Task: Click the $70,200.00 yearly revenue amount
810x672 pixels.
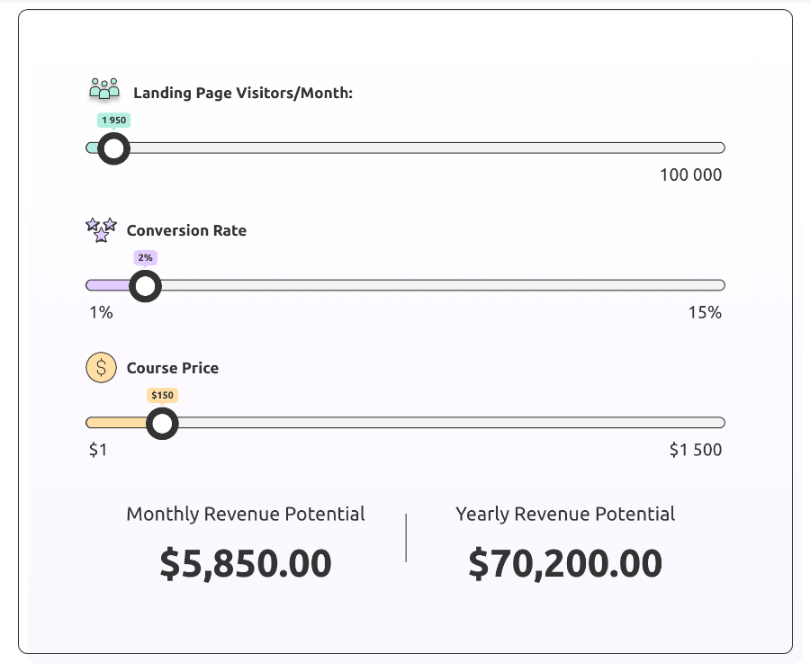Action: 565,563
